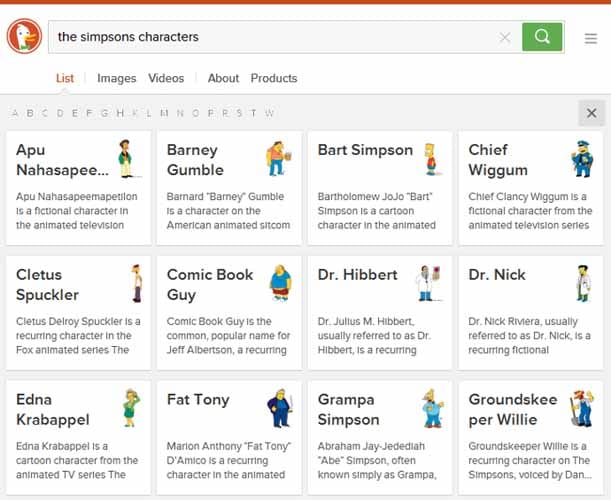Open the hamburger menu
The image size is (611, 500).
[591, 38]
